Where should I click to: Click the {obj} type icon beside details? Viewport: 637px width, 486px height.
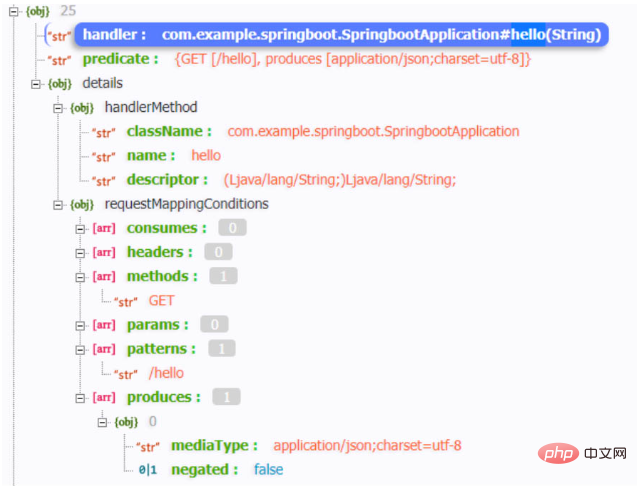pyautogui.click(x=60, y=84)
